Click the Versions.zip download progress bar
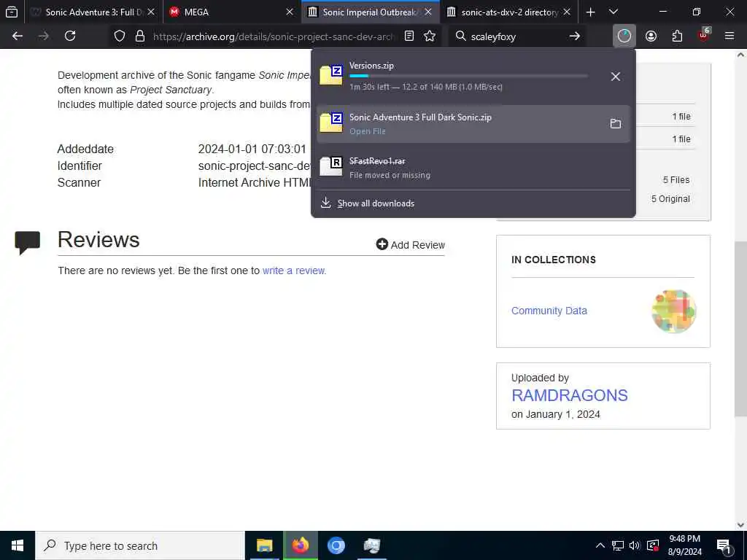This screenshot has width=747, height=560. click(469, 76)
